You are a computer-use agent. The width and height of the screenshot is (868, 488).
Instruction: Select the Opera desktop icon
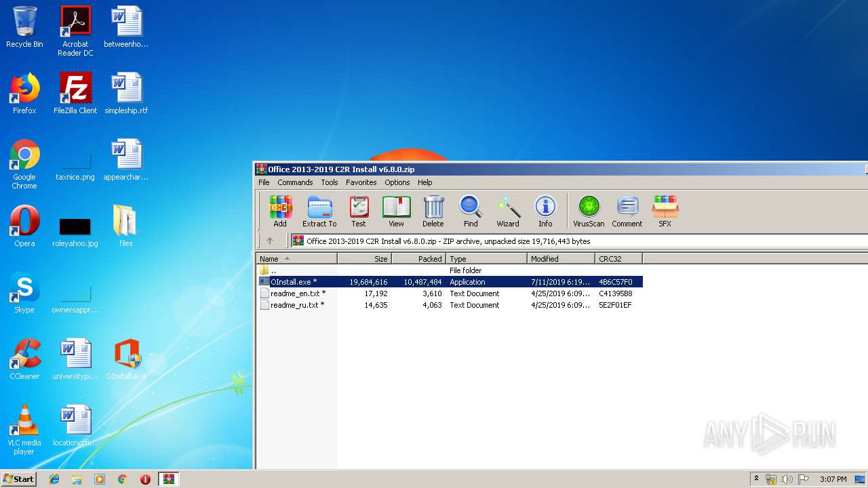[24, 226]
